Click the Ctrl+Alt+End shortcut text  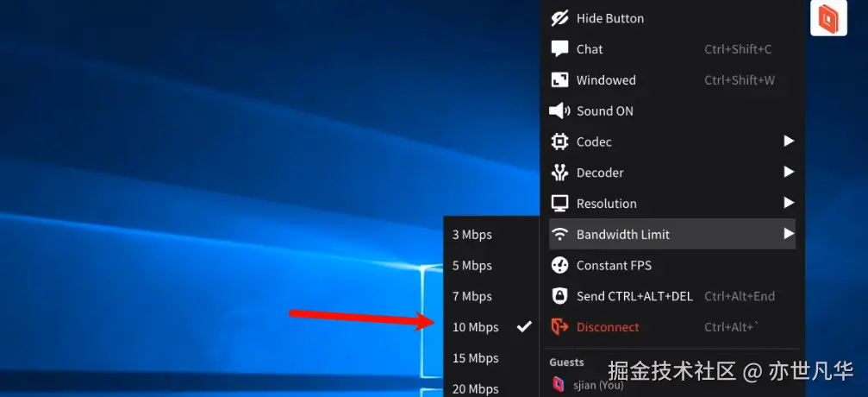click(740, 296)
